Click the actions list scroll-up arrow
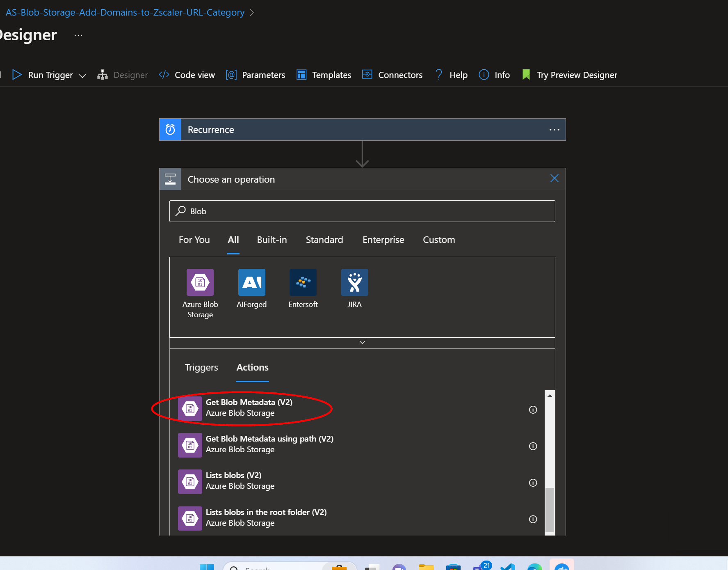 tap(550, 395)
